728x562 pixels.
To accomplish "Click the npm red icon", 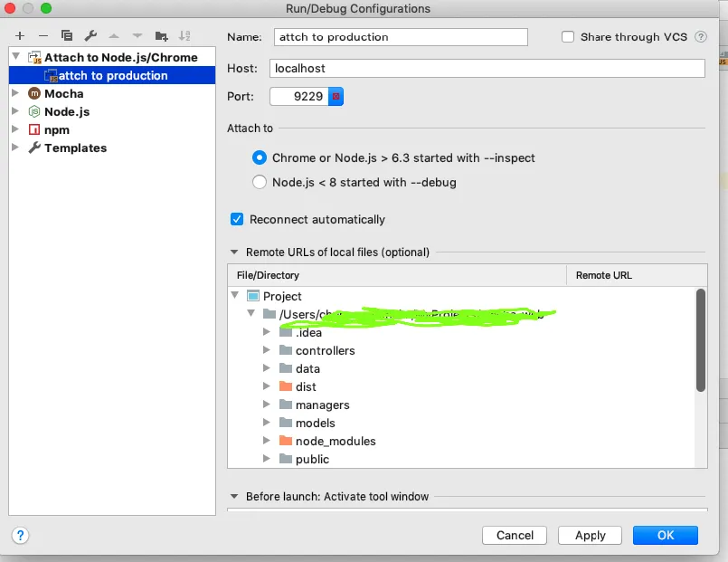I will coord(34,129).
